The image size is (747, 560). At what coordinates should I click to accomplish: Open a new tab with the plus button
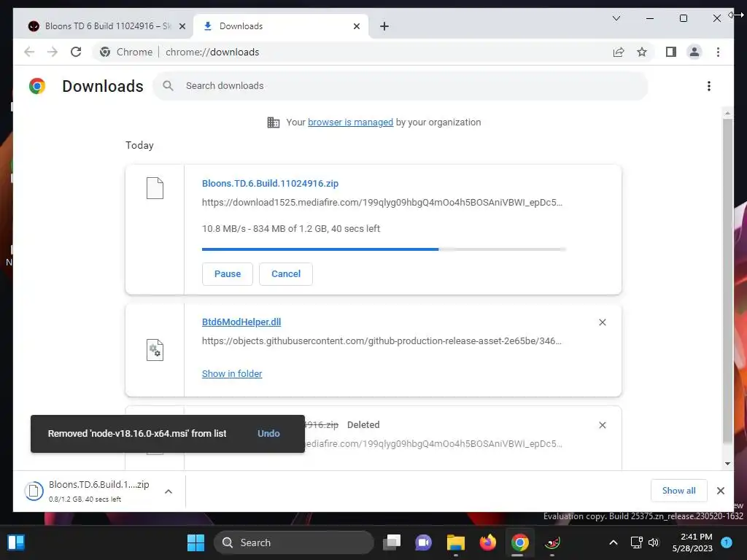384,26
